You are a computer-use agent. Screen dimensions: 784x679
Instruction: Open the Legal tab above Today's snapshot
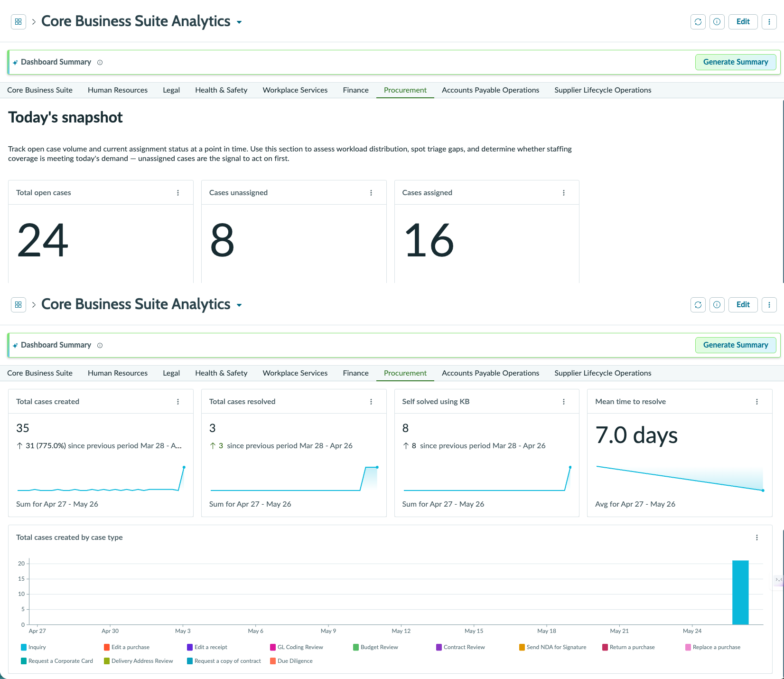click(171, 90)
